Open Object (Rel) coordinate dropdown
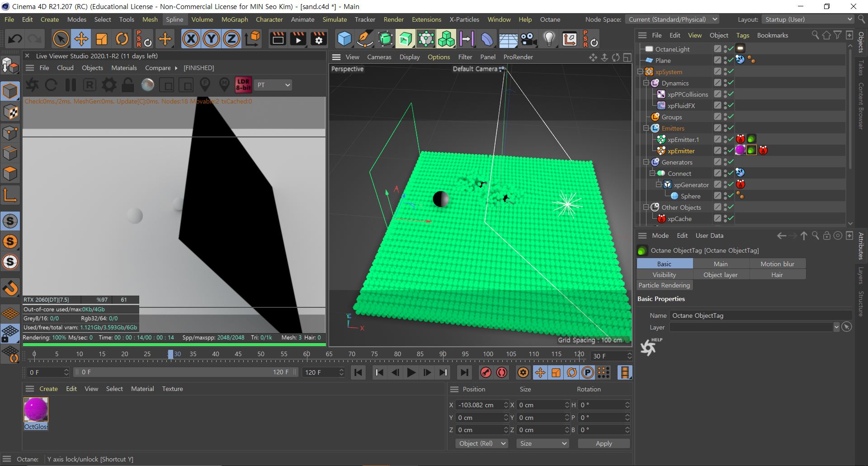868x466 pixels. pos(482,443)
